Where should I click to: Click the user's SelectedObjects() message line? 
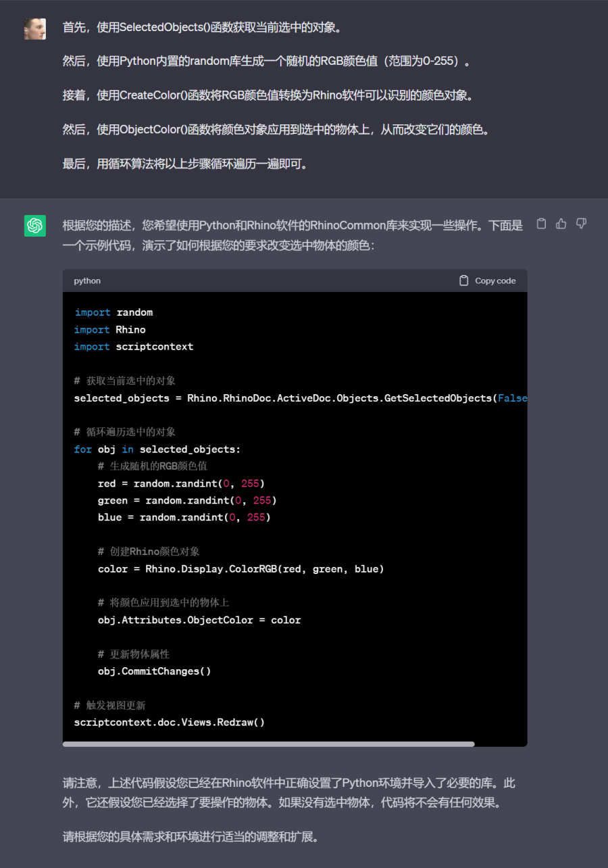pos(202,28)
